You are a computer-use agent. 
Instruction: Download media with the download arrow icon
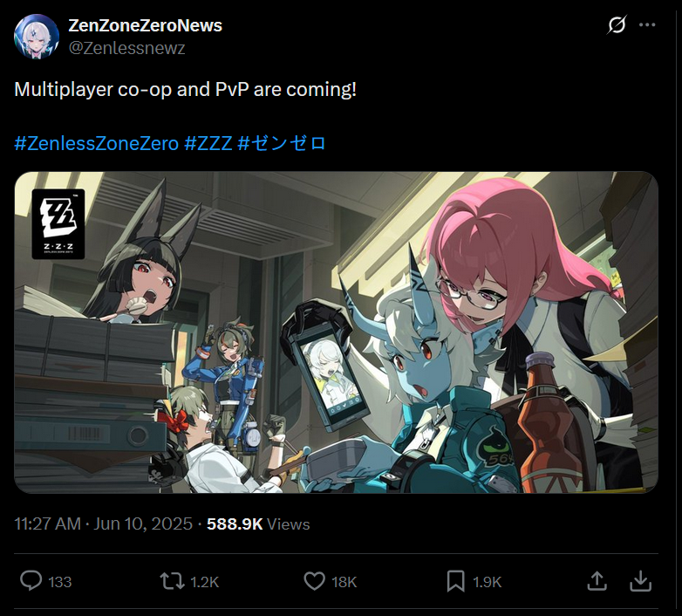pos(640,581)
